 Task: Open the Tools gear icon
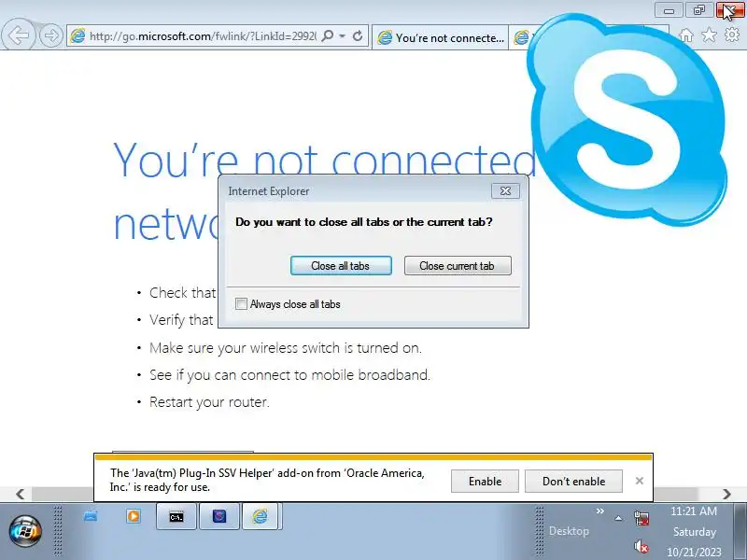pyautogui.click(x=732, y=35)
